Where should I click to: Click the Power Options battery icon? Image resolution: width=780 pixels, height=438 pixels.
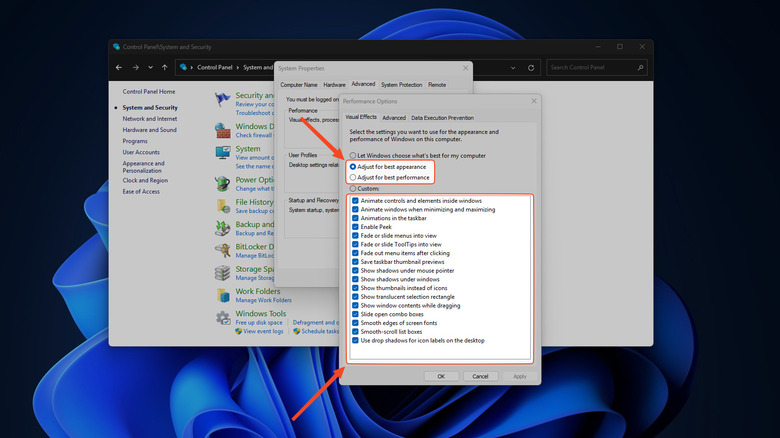(223, 185)
